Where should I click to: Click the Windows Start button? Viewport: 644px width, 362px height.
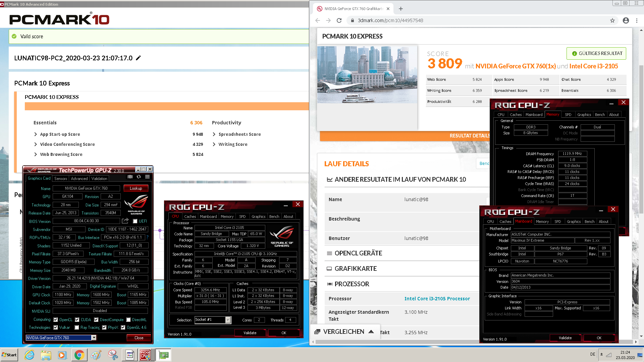9,355
